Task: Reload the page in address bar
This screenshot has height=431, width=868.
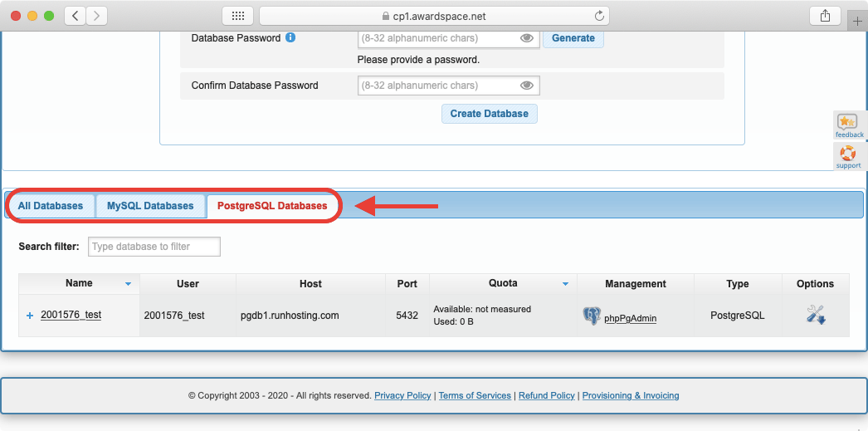Action: pos(599,16)
